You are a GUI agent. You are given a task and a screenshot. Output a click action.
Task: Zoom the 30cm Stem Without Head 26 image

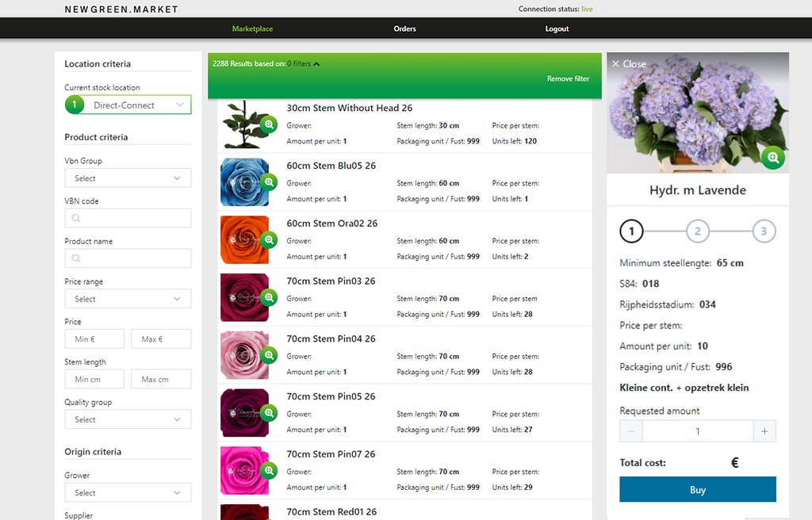[269, 124]
